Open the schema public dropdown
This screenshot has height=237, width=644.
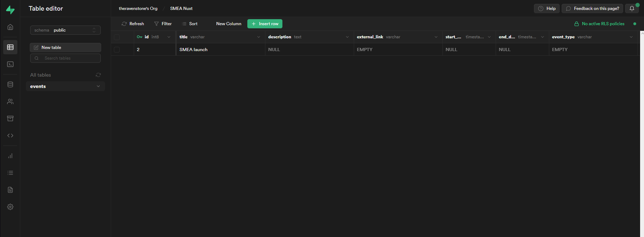[x=65, y=30]
